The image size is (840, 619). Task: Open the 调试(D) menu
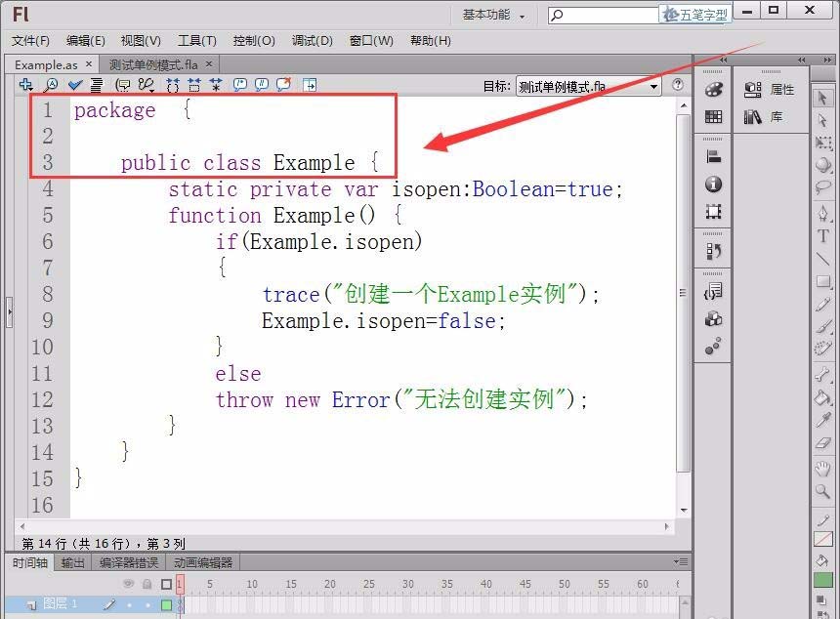pos(311,41)
